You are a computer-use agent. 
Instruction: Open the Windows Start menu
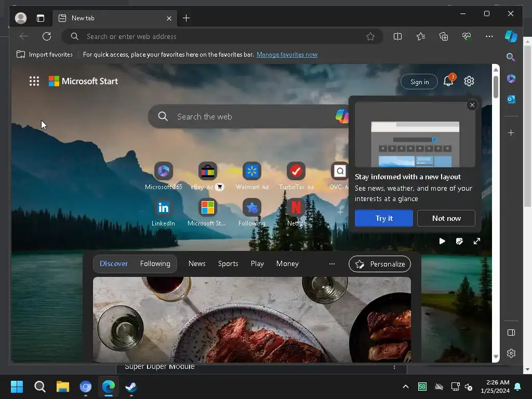(x=17, y=387)
